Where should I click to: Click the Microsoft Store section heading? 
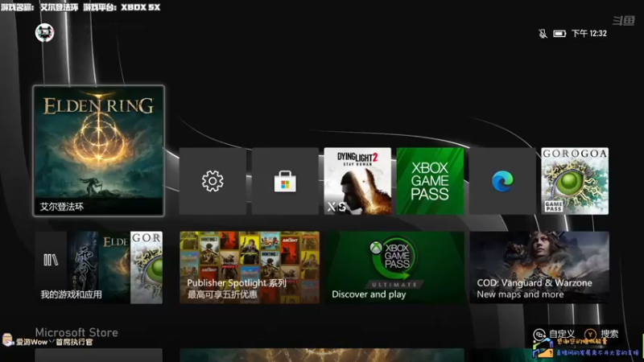tap(76, 332)
